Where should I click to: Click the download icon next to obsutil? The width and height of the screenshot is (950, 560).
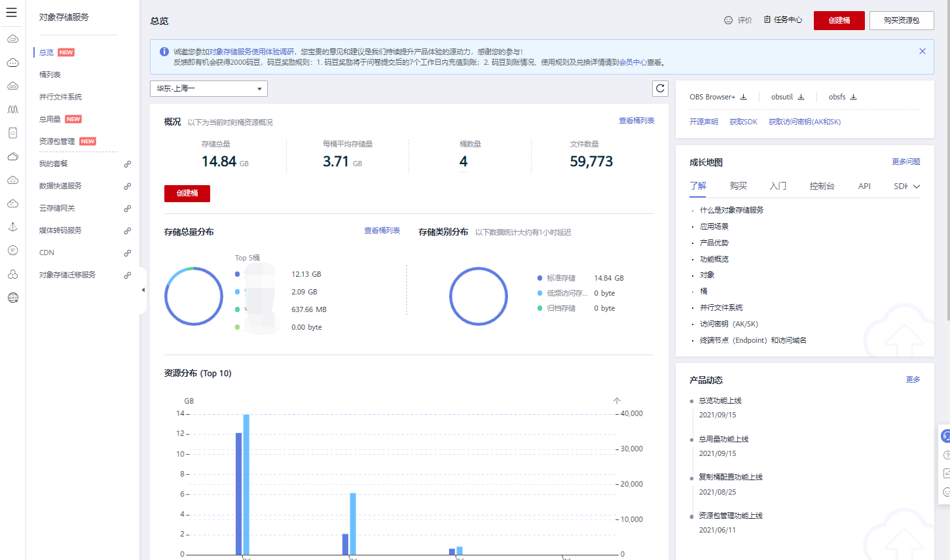pyautogui.click(x=801, y=97)
